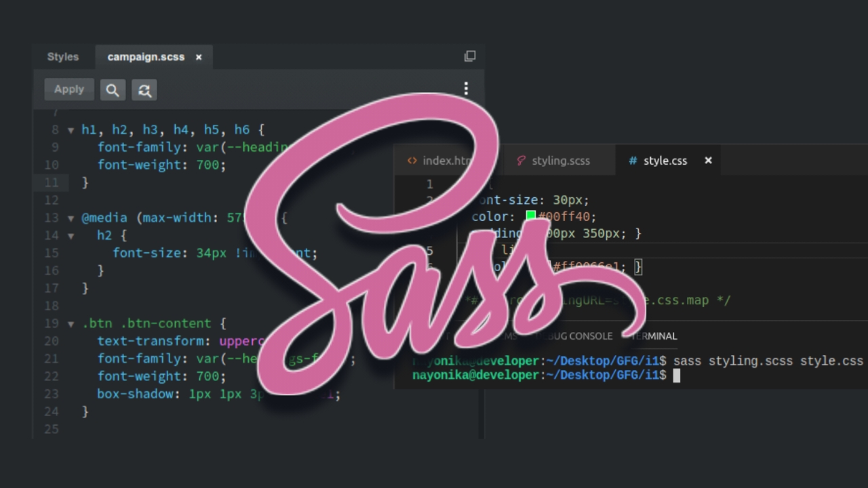Click the find-and-replace icon beside search
Viewport: 868px width, 488px height.
point(144,90)
